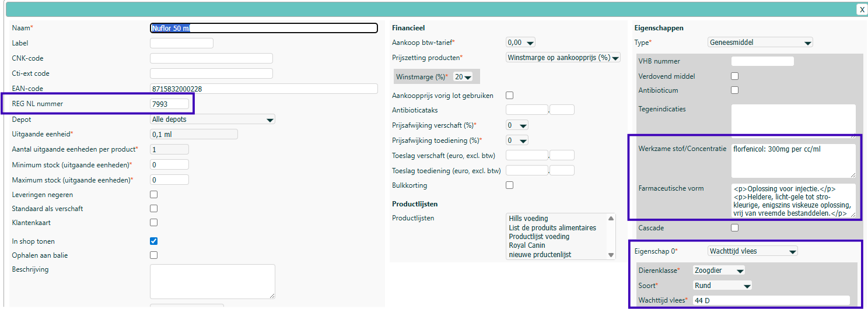Image resolution: width=868 pixels, height=309 pixels.
Task: Click the Toeslag toediening decimal field
Action: pos(562,170)
